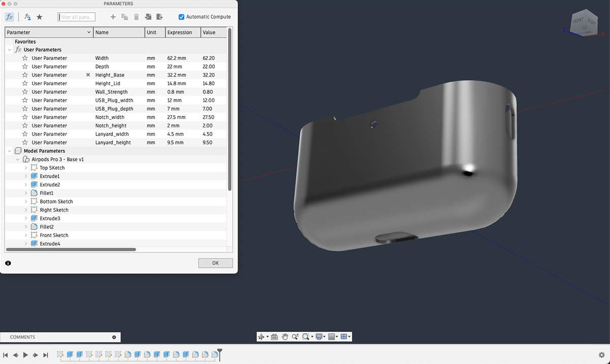Uncheck the Automatic Compute checkbox
Viewport: 610px width, 364px height.
(181, 17)
